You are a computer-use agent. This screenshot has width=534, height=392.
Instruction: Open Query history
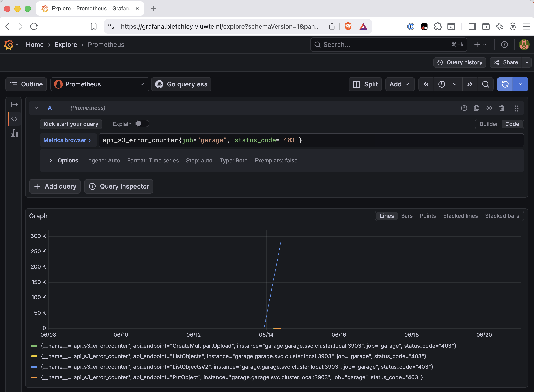point(459,62)
